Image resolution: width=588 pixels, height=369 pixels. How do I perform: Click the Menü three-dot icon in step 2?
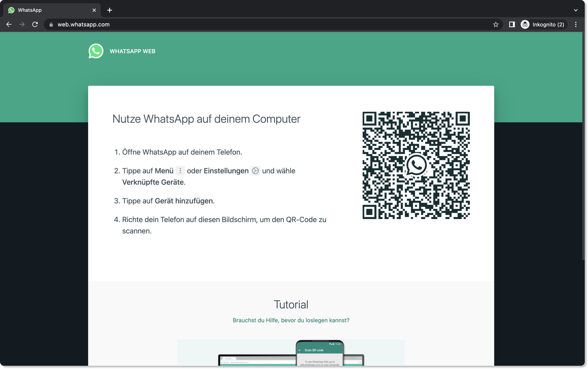[x=180, y=171]
